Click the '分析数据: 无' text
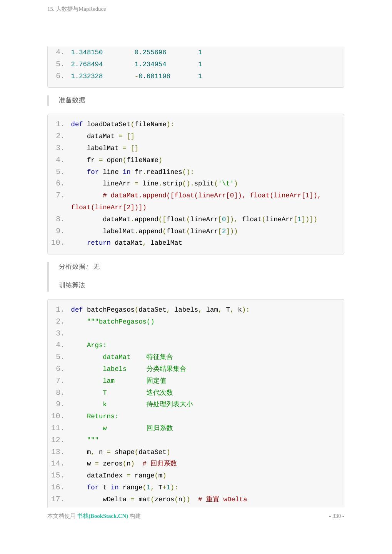 coord(79,267)
